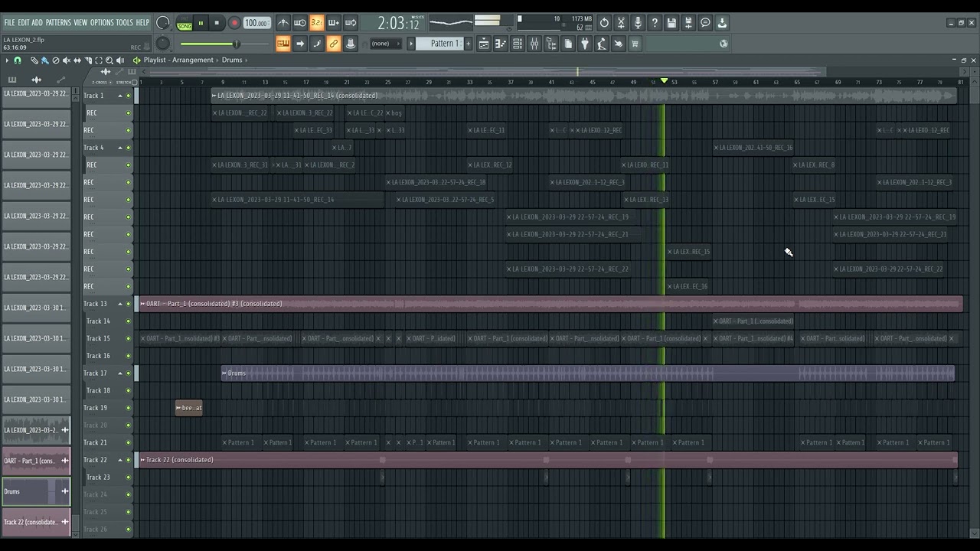The width and height of the screenshot is (980, 551).
Task: Collapse the Track 17 group arrow
Action: [119, 373]
